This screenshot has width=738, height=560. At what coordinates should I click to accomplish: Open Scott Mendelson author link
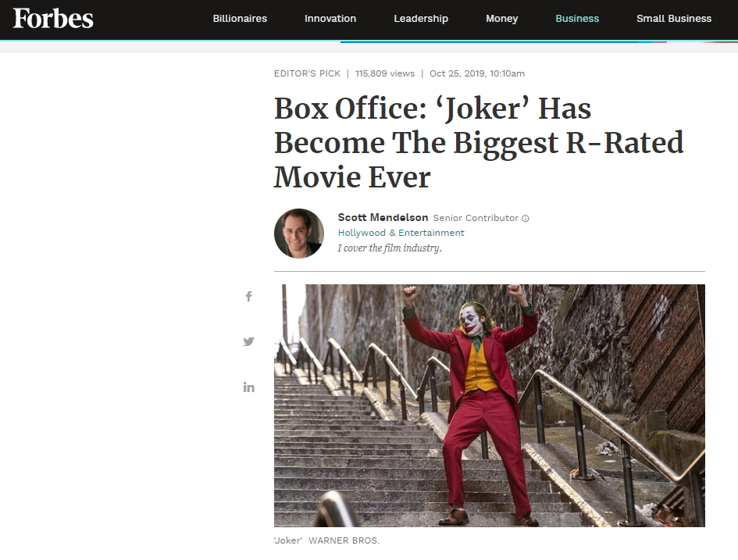tap(383, 217)
